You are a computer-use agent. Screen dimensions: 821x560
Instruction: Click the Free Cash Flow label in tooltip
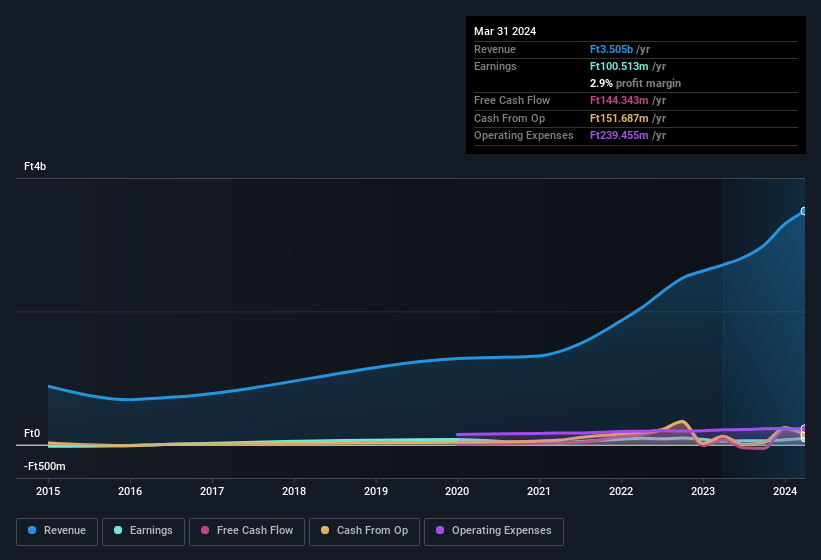(x=512, y=100)
